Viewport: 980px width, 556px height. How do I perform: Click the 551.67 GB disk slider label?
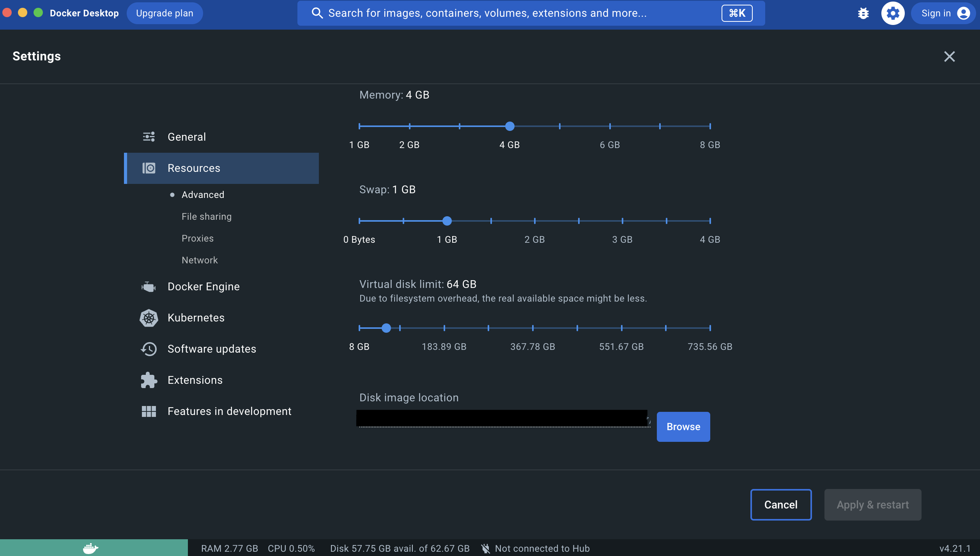click(621, 347)
